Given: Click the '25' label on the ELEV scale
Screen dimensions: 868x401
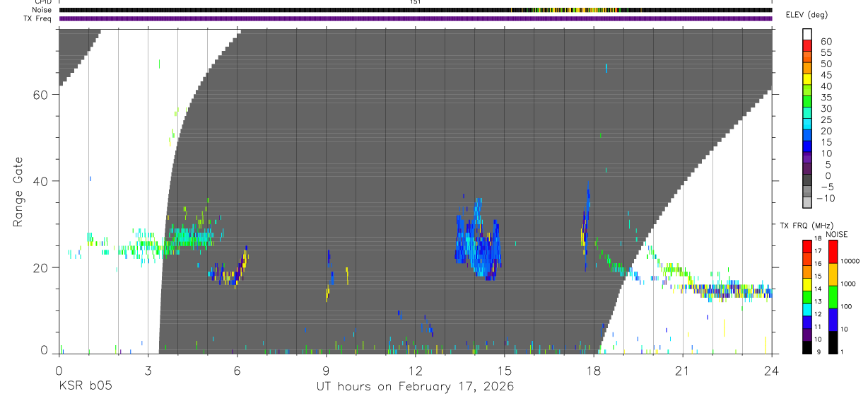Looking at the screenshot, I should 825,120.
